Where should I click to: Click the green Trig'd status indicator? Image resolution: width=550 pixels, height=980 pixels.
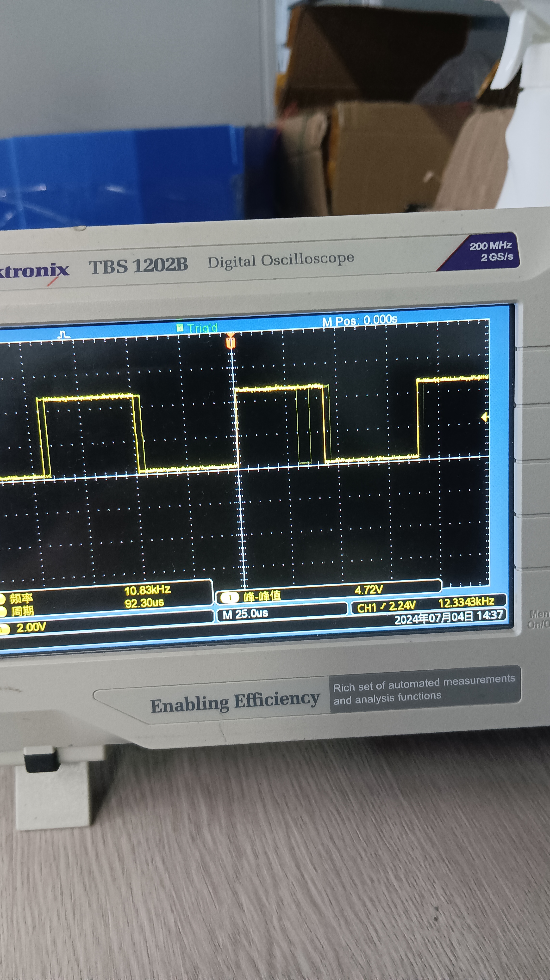(197, 328)
